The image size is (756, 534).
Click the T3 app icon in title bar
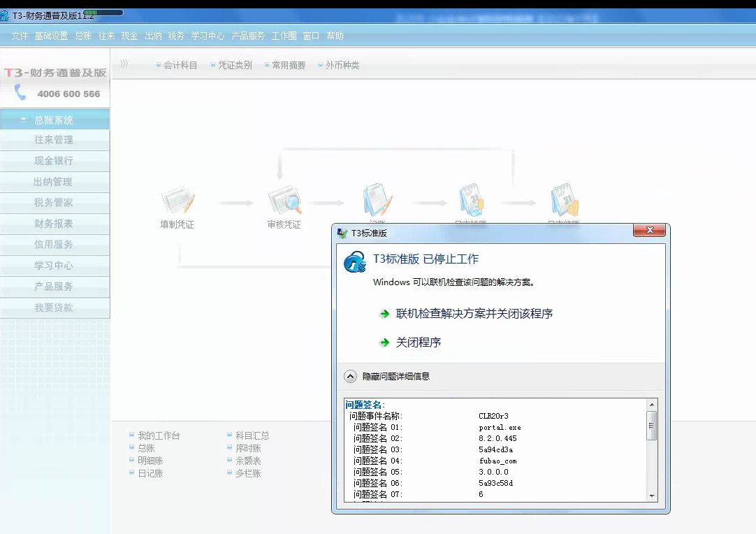(5, 15)
